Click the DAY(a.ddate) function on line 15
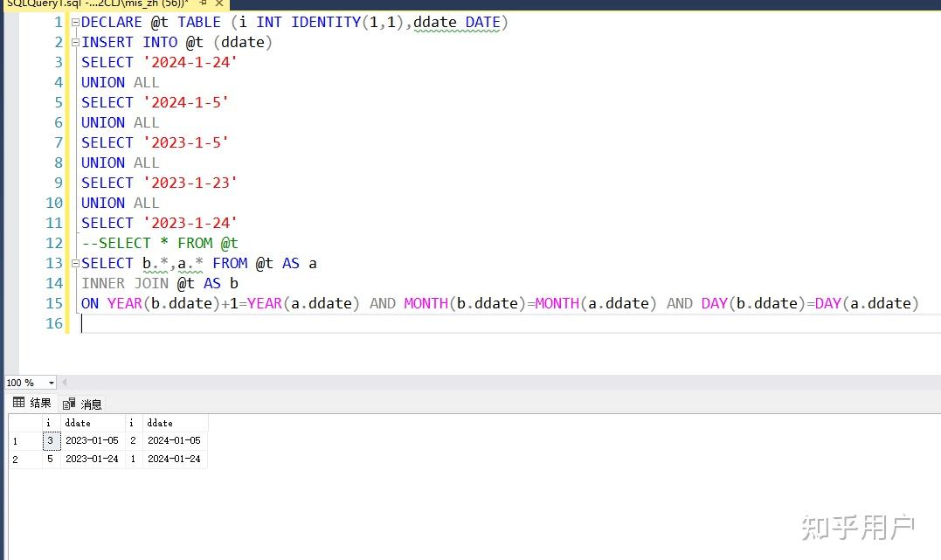 coord(868,304)
